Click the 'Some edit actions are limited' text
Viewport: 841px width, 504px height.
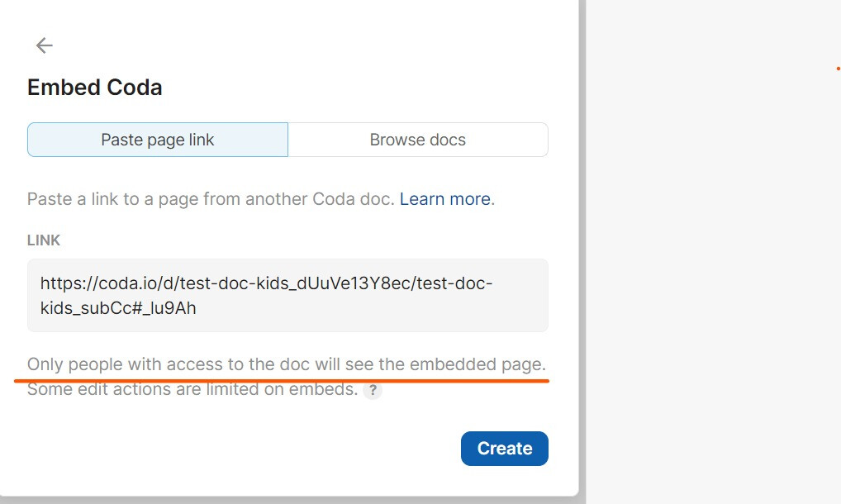coord(192,389)
